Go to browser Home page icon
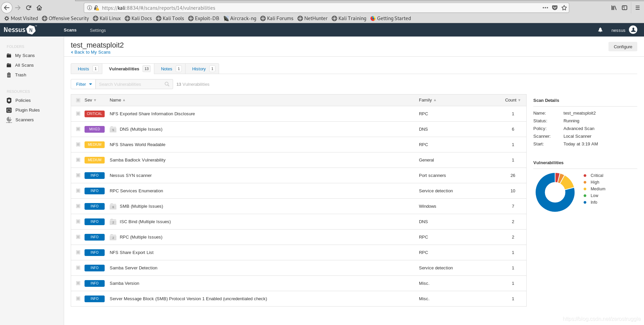This screenshot has width=644, height=325. [39, 8]
